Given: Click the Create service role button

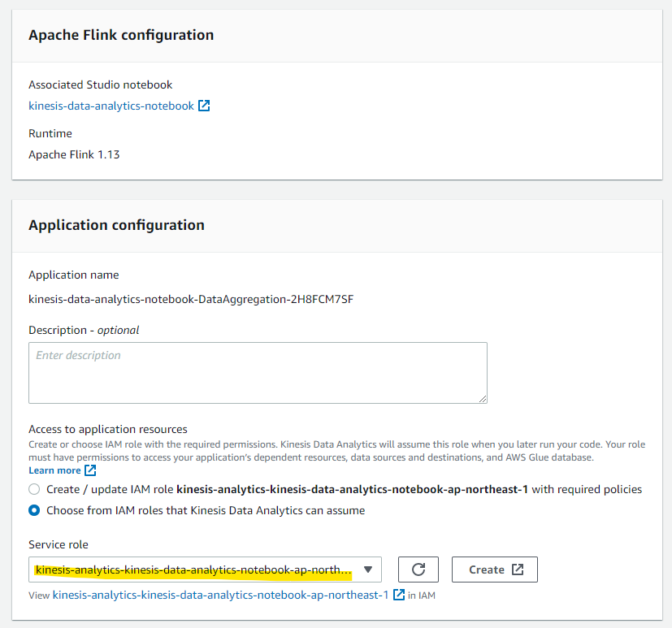Looking at the screenshot, I should [495, 570].
